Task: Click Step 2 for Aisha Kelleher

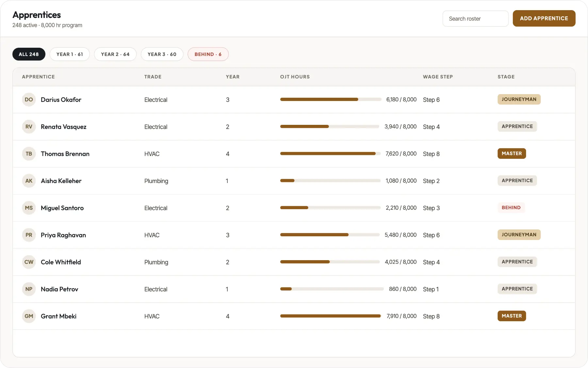Action: (431, 181)
